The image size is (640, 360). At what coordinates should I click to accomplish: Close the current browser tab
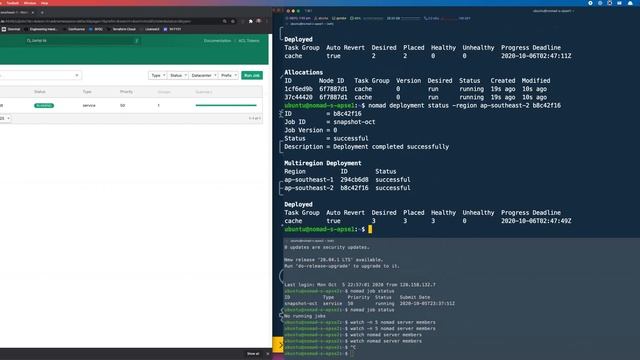(33, 13)
